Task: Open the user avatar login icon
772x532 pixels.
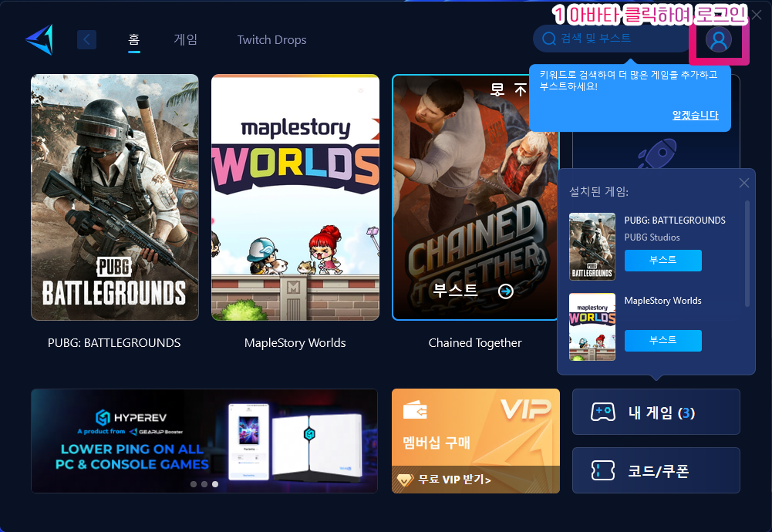Action: pyautogui.click(x=719, y=39)
